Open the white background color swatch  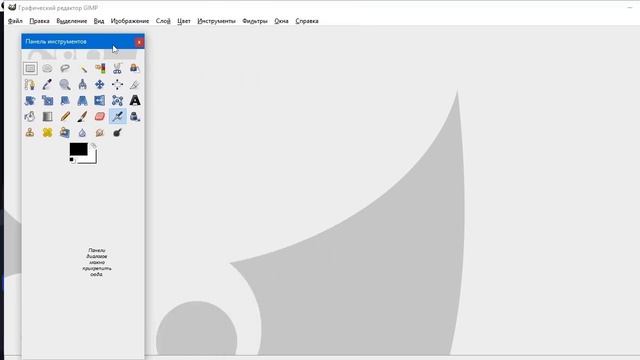tap(93, 160)
